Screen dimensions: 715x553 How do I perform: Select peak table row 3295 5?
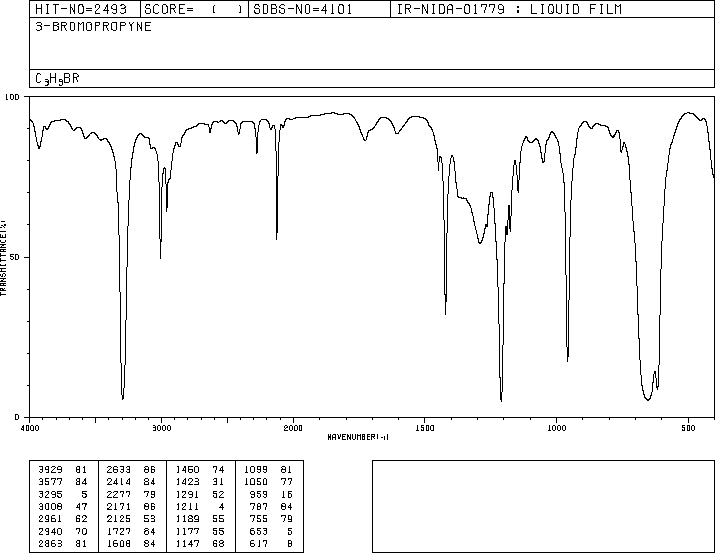click(63, 494)
